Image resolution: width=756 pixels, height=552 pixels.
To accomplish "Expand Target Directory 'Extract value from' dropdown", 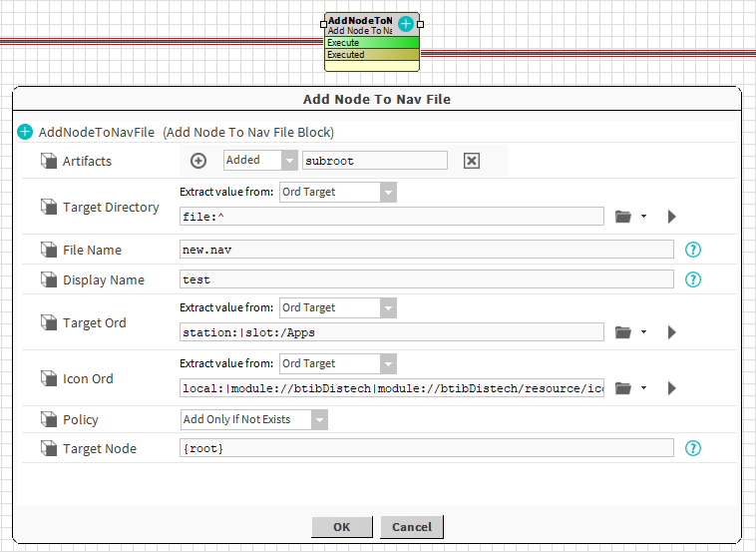I will pyautogui.click(x=337, y=192).
